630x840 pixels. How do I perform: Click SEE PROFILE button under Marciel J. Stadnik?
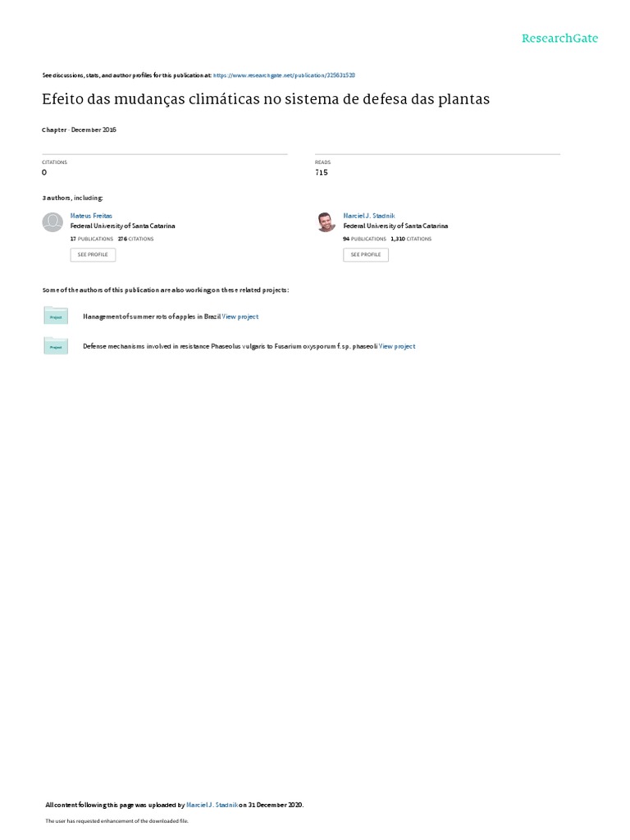(x=366, y=254)
